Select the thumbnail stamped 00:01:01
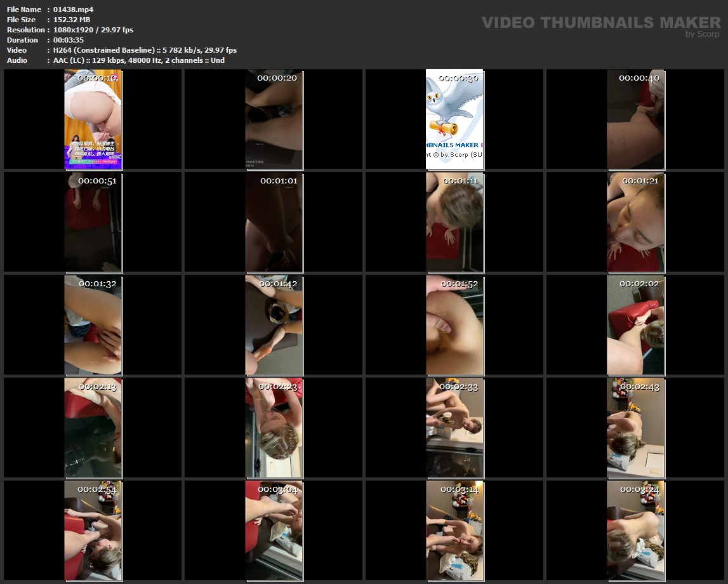Image resolution: width=728 pixels, height=584 pixels. click(x=274, y=222)
